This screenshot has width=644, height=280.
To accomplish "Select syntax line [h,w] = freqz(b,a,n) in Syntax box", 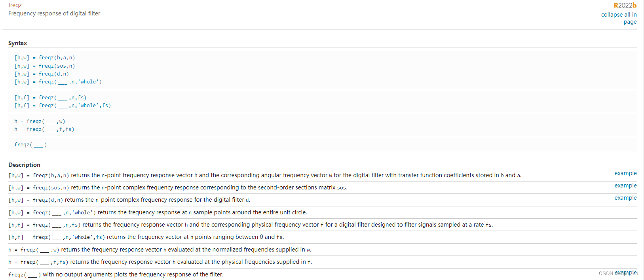I will tap(45, 58).
